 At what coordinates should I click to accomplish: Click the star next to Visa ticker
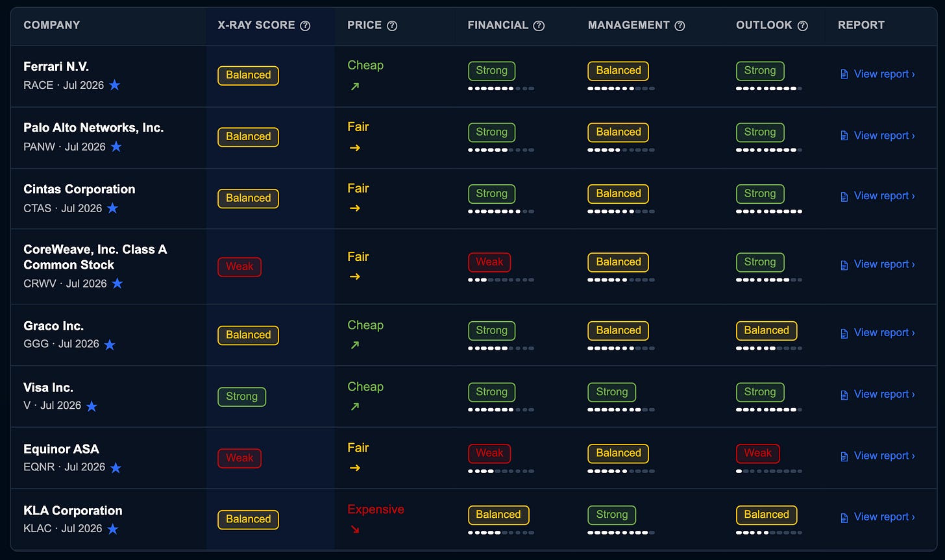tap(92, 406)
